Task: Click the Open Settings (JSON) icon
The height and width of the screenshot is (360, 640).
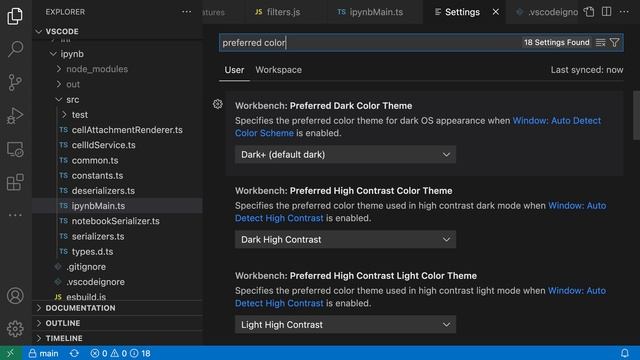Action: pyautogui.click(x=589, y=12)
